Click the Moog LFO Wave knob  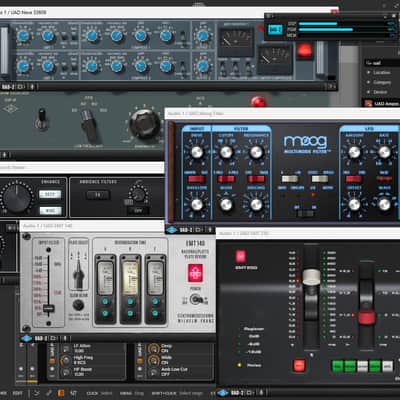(384, 205)
